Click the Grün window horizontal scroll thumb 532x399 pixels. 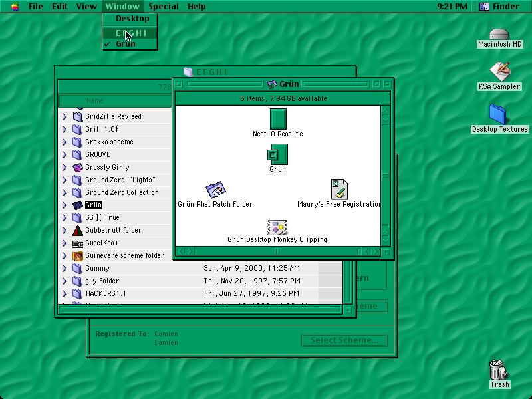tap(277, 251)
